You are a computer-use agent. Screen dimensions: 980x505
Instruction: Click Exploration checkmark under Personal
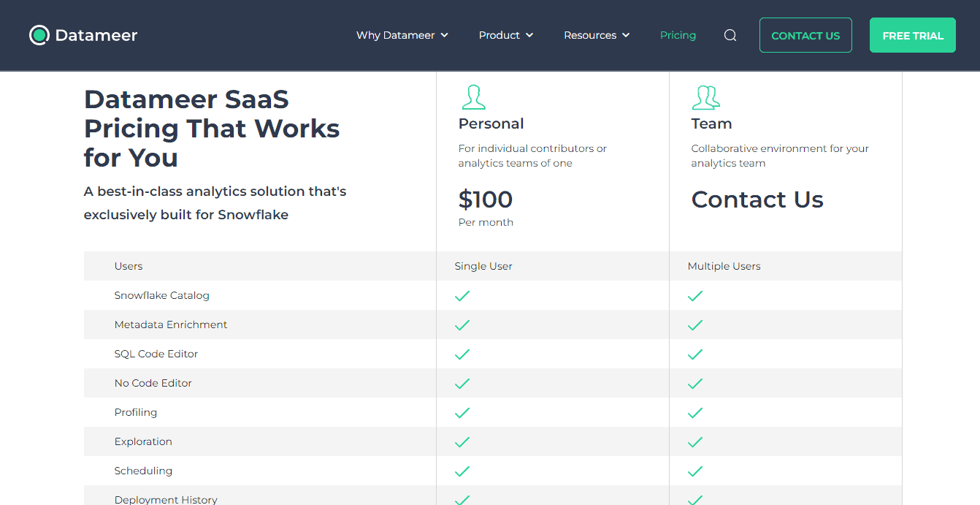click(462, 441)
